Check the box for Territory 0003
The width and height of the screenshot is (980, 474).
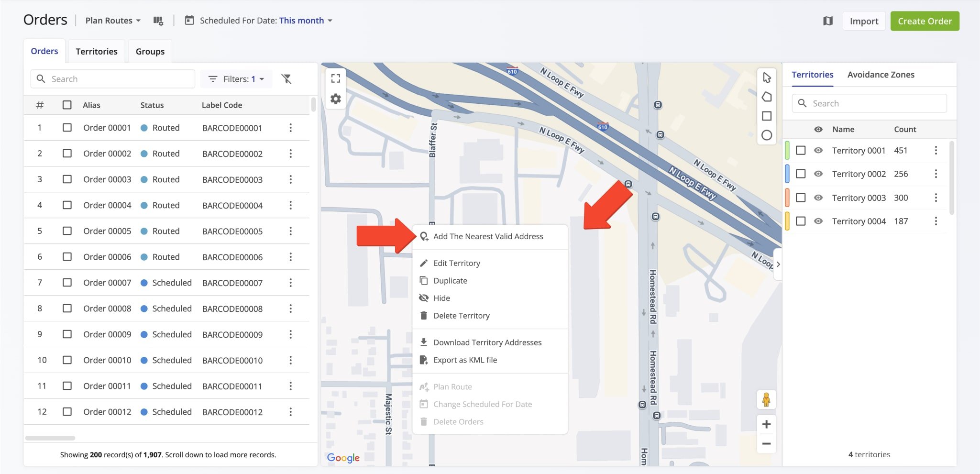pyautogui.click(x=801, y=198)
